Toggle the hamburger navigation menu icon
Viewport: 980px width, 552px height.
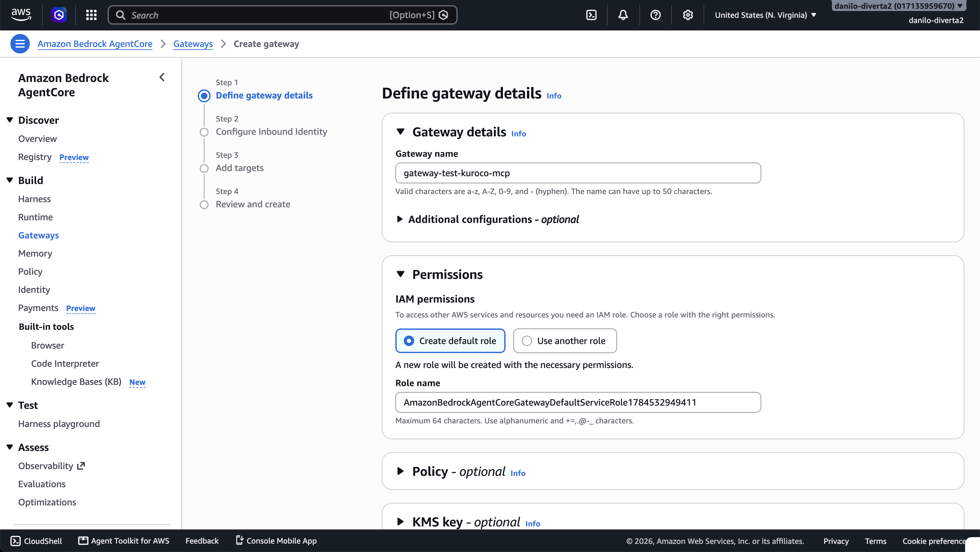tap(20, 44)
